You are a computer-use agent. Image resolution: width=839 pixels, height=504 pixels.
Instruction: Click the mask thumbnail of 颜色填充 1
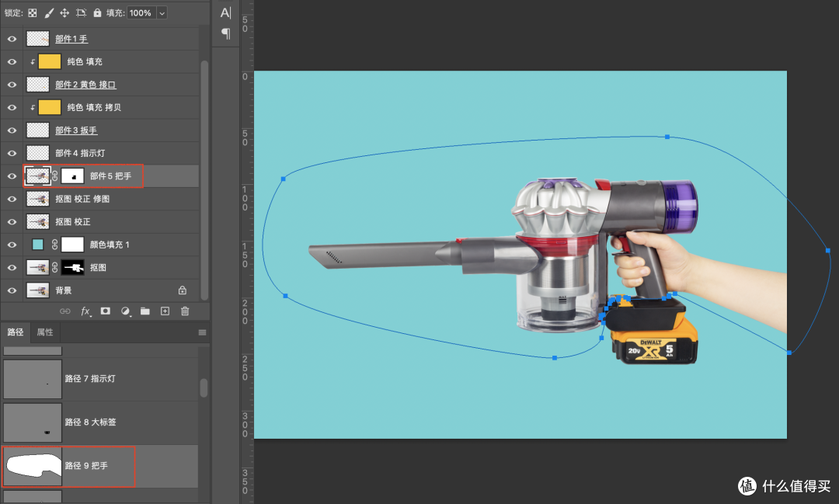tap(72, 245)
